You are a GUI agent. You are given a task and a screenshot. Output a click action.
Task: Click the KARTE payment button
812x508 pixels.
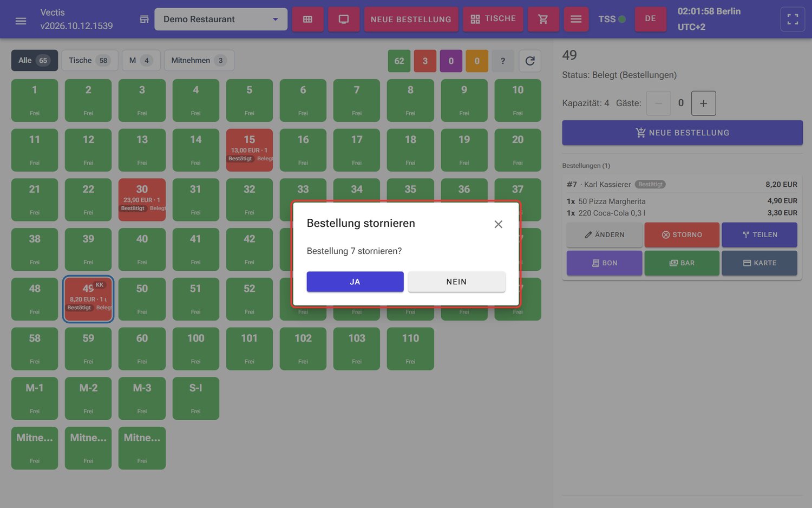click(x=759, y=263)
